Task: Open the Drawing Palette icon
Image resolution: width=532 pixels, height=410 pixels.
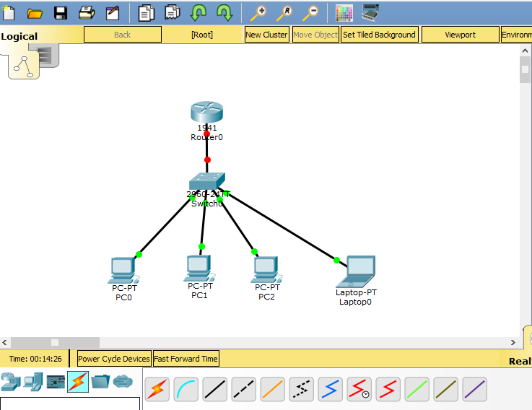Action: (x=344, y=12)
